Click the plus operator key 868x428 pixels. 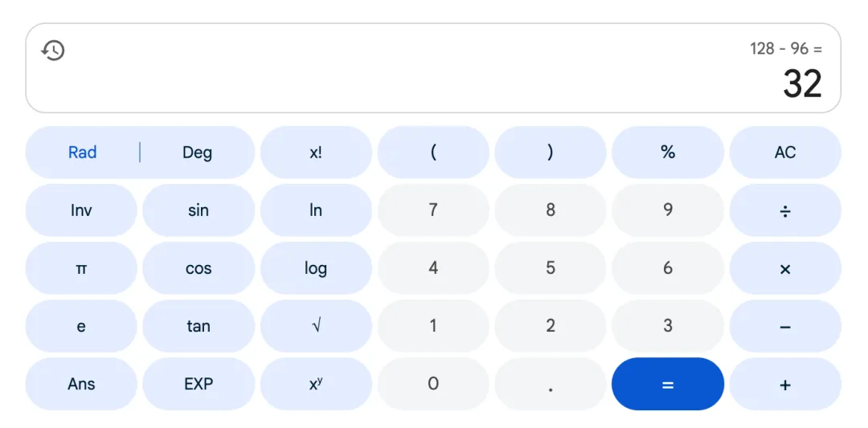785,385
